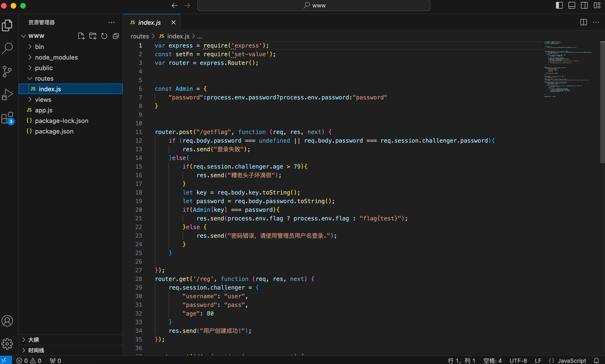Click routes in the breadcrumb path
The width and height of the screenshot is (605, 364).
pyautogui.click(x=140, y=36)
